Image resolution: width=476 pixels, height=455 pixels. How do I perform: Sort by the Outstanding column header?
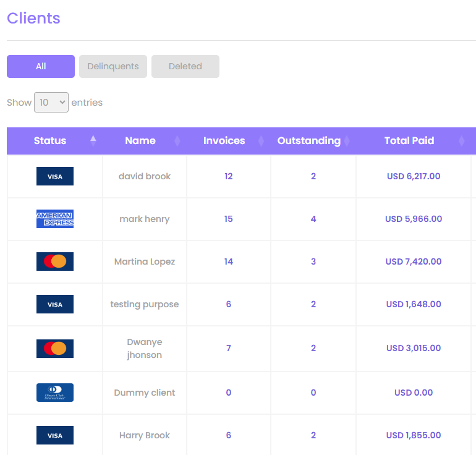[308, 141]
